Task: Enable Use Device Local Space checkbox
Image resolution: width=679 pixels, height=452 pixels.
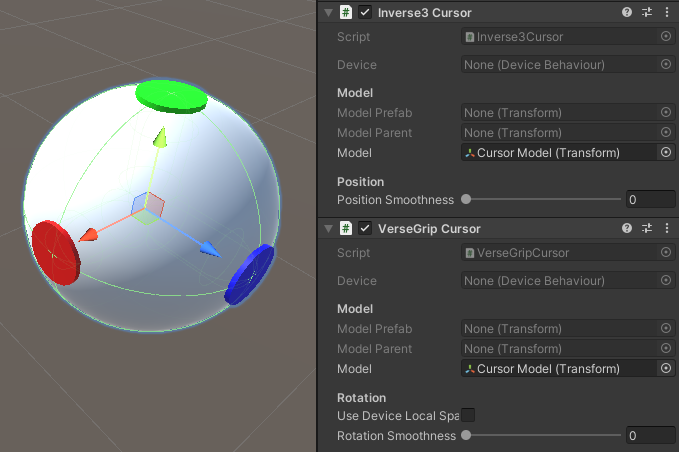Action: click(x=467, y=415)
